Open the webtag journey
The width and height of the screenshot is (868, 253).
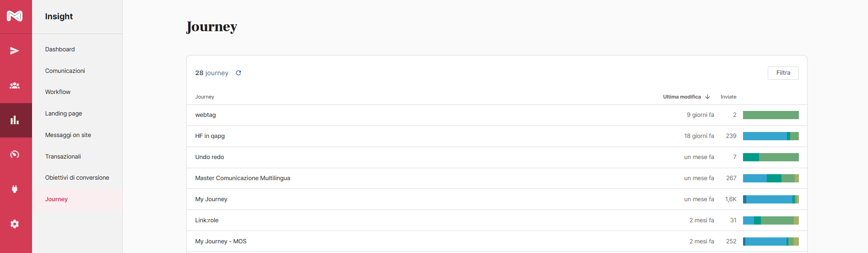coord(206,115)
